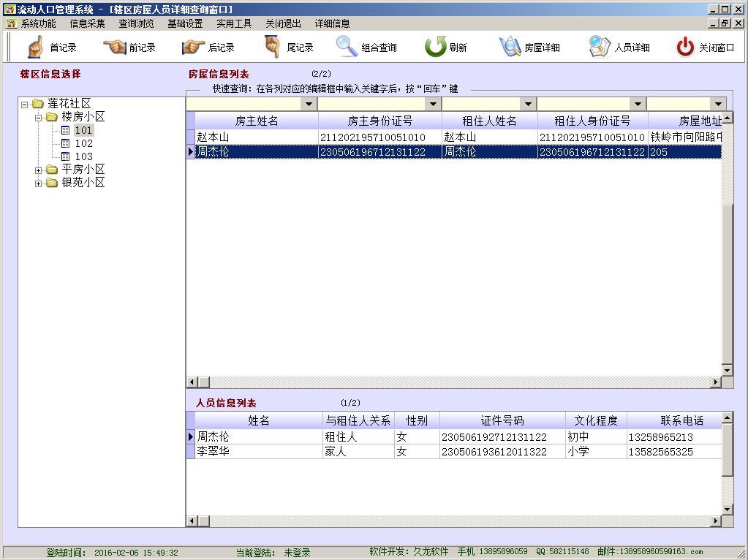This screenshot has width=748, height=560.
Task: Click the 前记录 previous record icon
Action: (115, 48)
